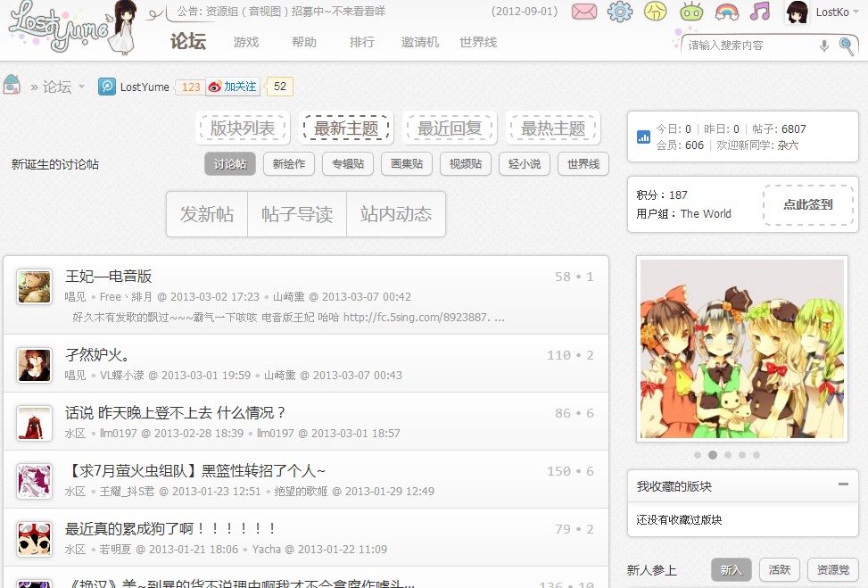Expand the 论坛 breadcrumb dropdown arrow
Image resolution: width=868 pixels, height=588 pixels.
81,87
